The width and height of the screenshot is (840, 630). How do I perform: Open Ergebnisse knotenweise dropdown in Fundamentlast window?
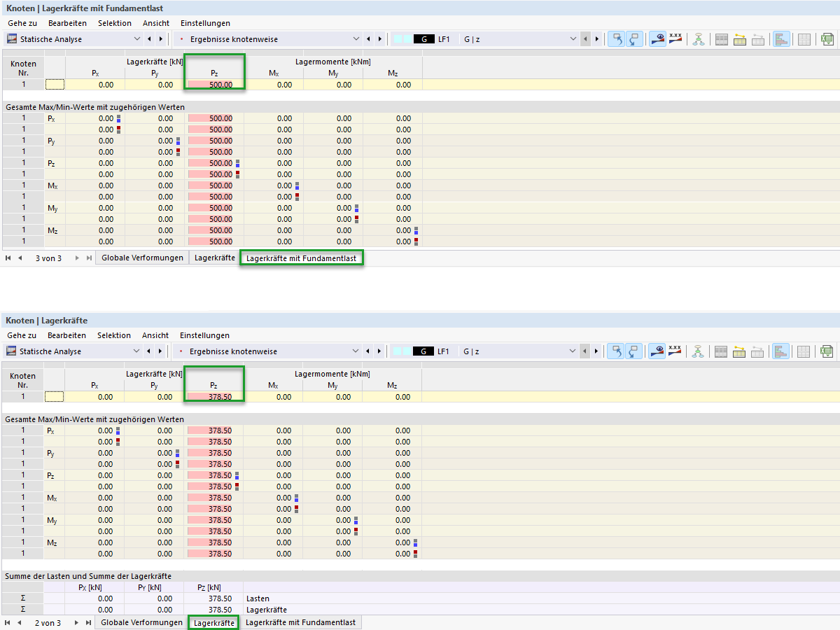pos(356,39)
